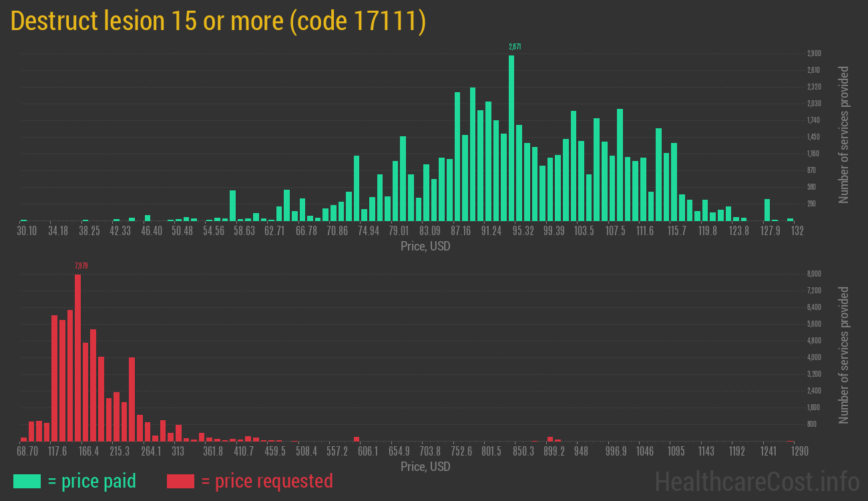Click the 132 label on the green chart axis
Screen dimensions: 868x501
point(797,231)
